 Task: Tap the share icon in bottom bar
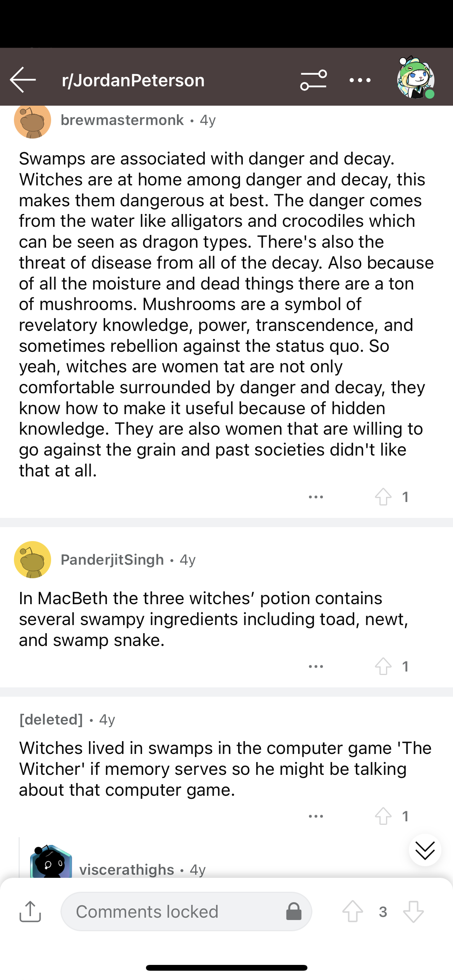[30, 911]
